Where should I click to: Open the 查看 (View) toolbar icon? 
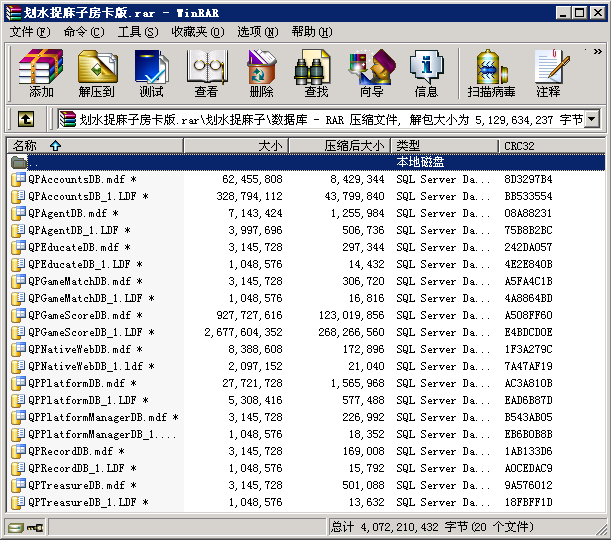click(206, 73)
